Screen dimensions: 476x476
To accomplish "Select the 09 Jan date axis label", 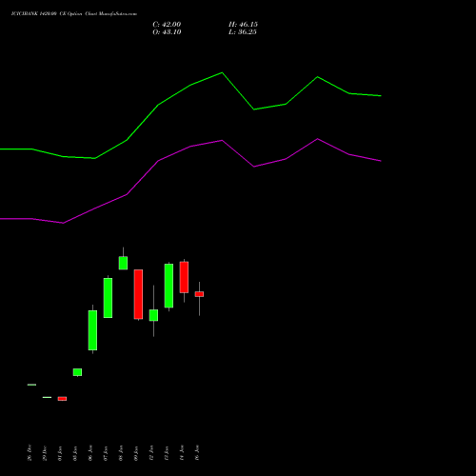I will (x=136, y=453).
